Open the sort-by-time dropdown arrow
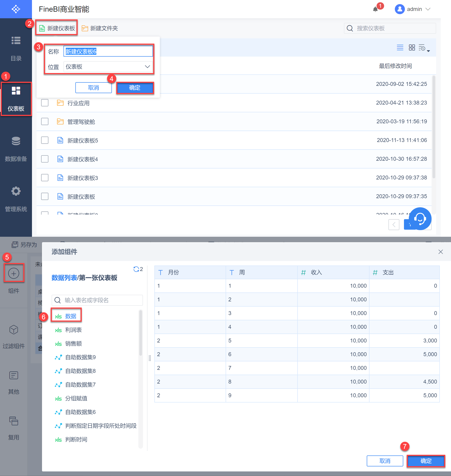The width and height of the screenshot is (451, 476). coord(428,51)
